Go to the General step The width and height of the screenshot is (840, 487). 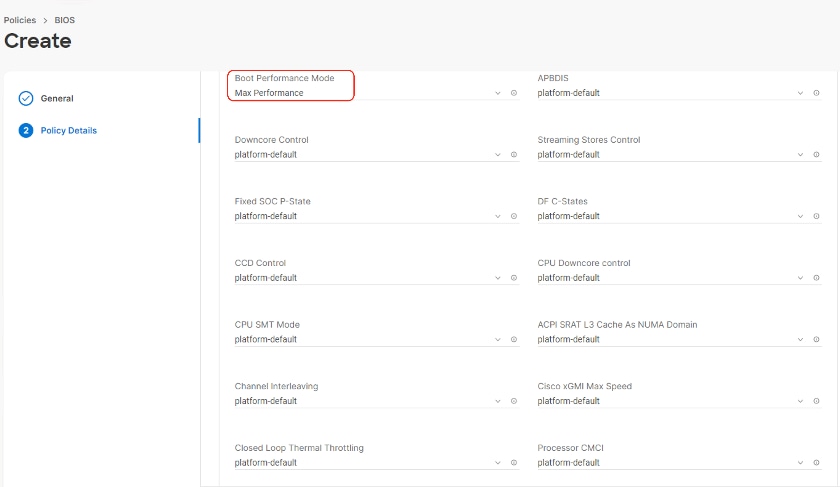(57, 99)
